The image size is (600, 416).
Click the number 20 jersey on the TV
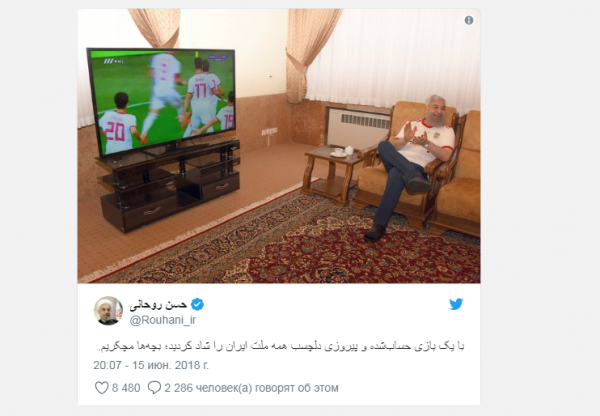pyautogui.click(x=117, y=131)
